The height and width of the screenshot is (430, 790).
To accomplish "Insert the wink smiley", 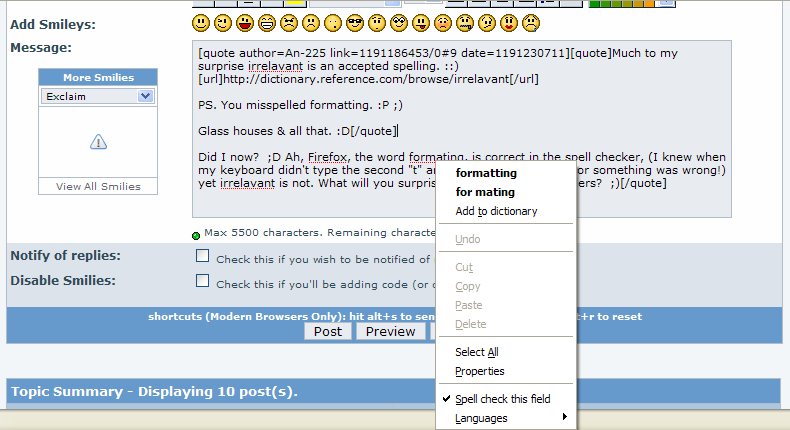I will [223, 23].
